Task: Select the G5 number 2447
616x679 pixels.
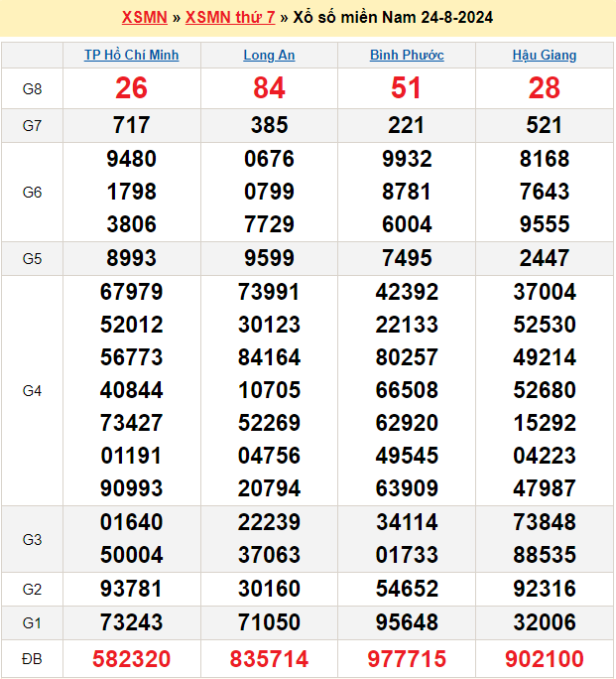Action: (545, 258)
